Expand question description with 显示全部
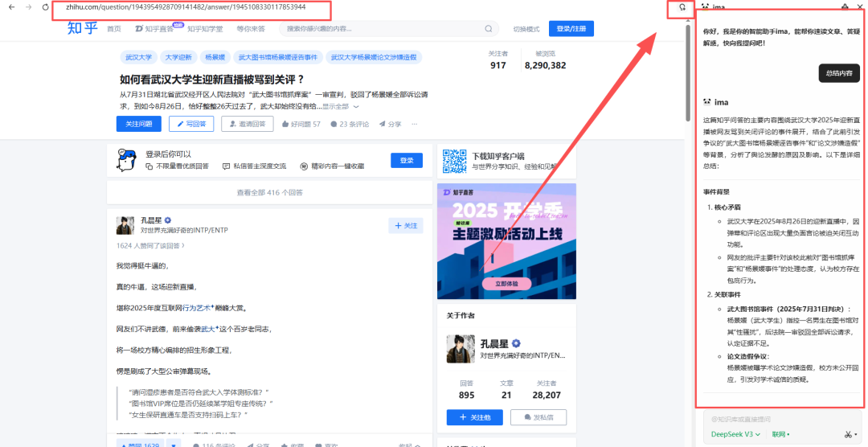Image resolution: width=868 pixels, height=447 pixels. point(341,106)
